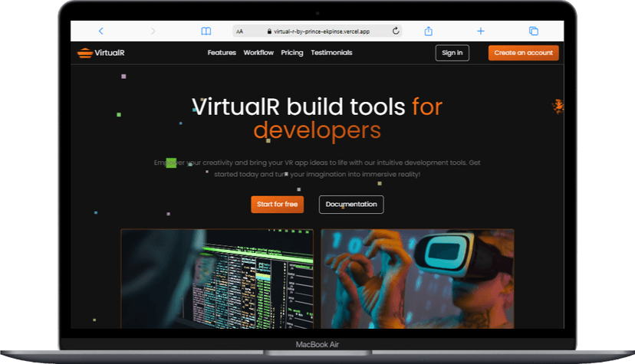The width and height of the screenshot is (635, 364).
Task: Click the 'VirtualR build tools' headline
Action: tap(298, 107)
